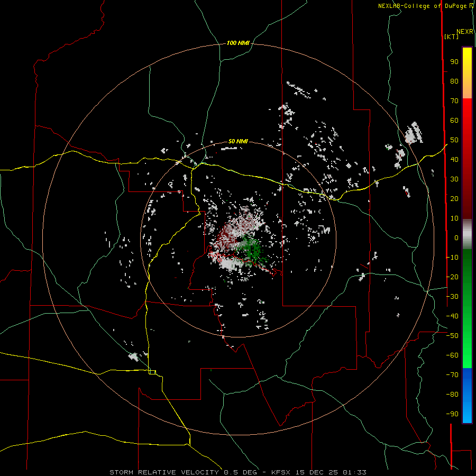
Task: Click the -20 value on the velocity scale
Action: click(452, 277)
